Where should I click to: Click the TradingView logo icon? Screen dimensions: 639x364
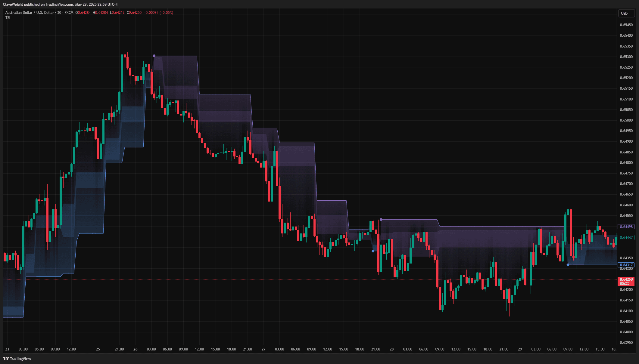(x=6, y=359)
